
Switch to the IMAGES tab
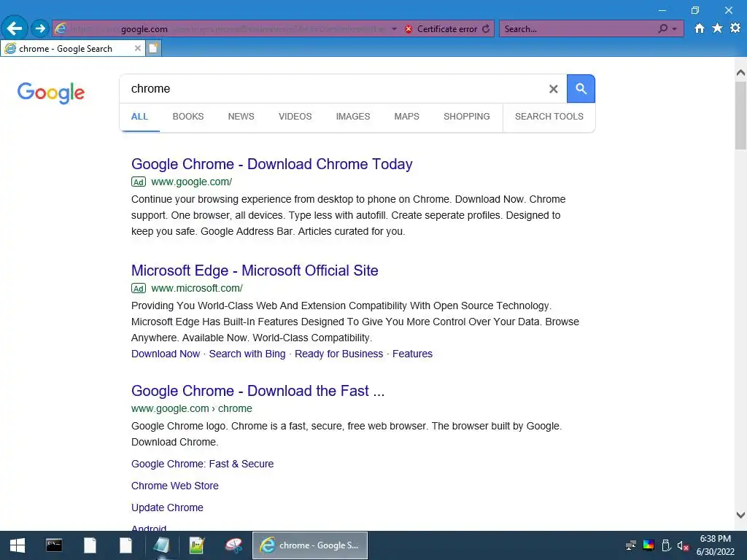pos(353,117)
